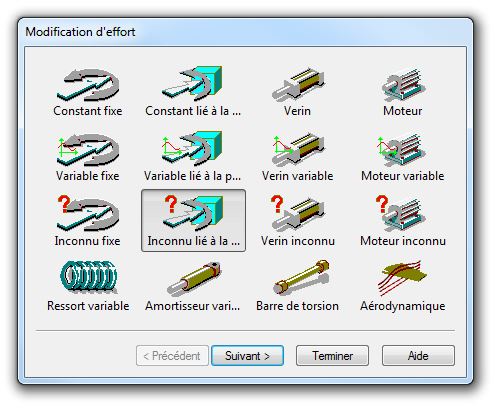This screenshot has height=409, width=498.
Task: Click the highlighted Inconnu lié à la icon
Action: click(x=193, y=220)
